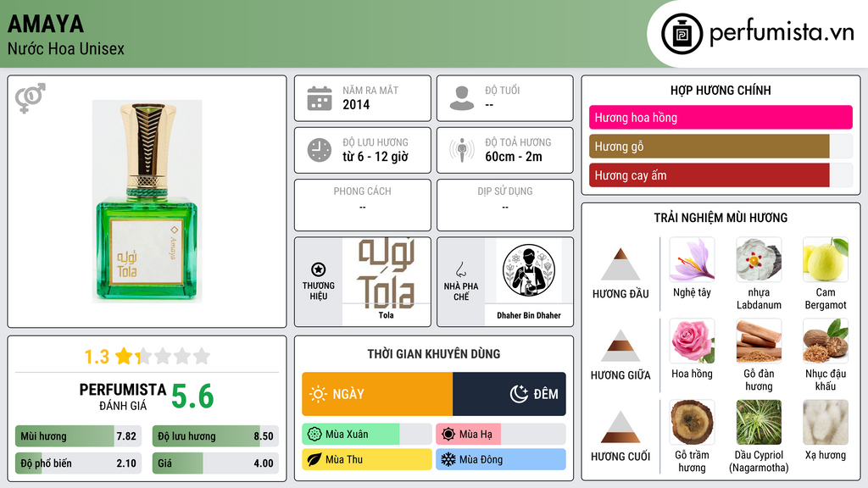Click the Hương hoa hồng accord bar
Image resolution: width=868 pixels, height=488 pixels.
point(721,117)
